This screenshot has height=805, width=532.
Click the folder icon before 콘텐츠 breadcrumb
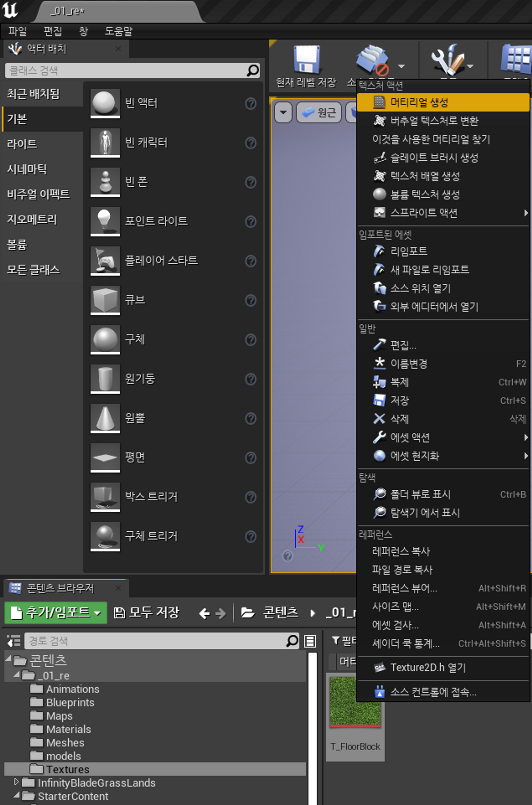pyautogui.click(x=248, y=613)
